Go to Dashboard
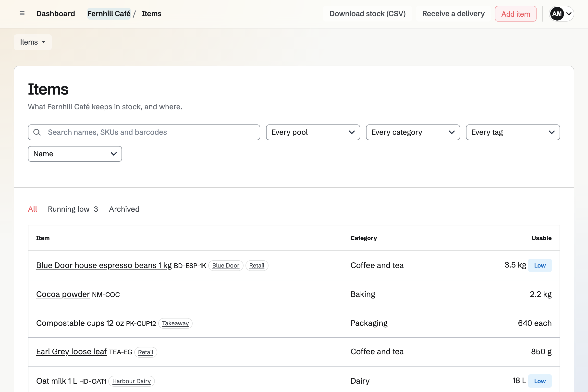Screen dimensions: 588x392 (x=56, y=13)
